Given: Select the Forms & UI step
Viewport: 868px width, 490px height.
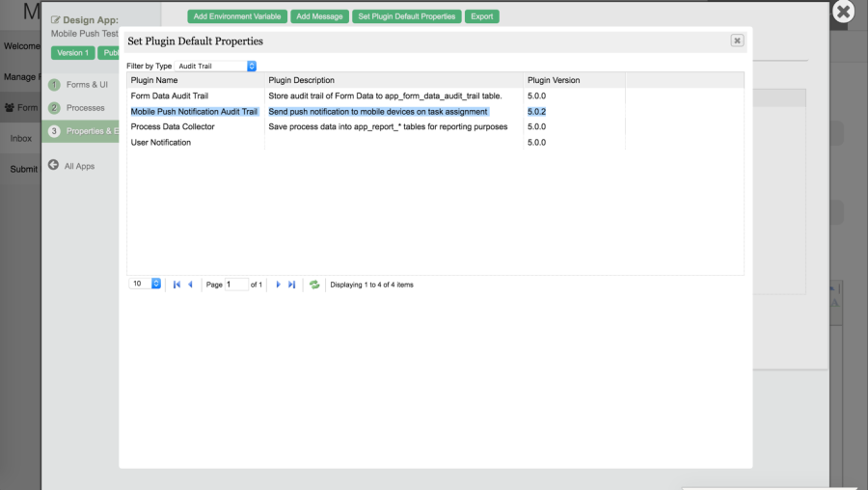Looking at the screenshot, I should 87,85.
